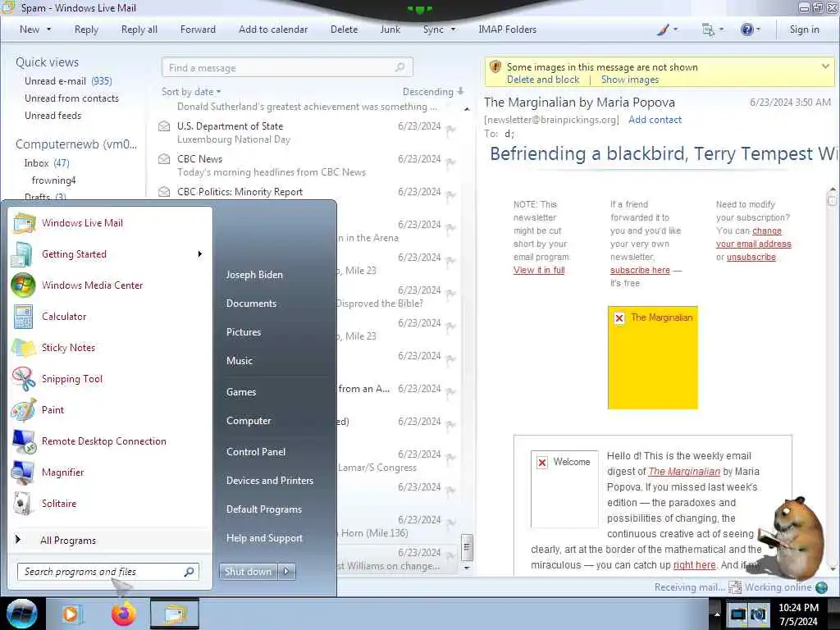This screenshot has width=840, height=630.
Task: Click the Find a message search field
Action: 287,67
